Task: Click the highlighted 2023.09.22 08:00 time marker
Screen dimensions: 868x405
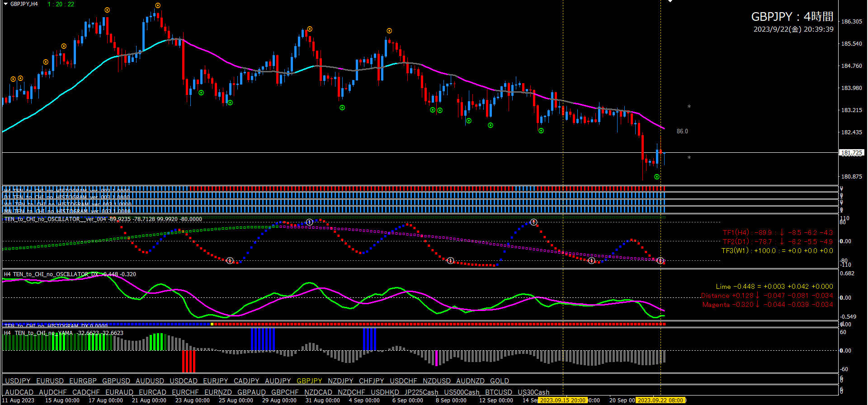Action: 660,400
